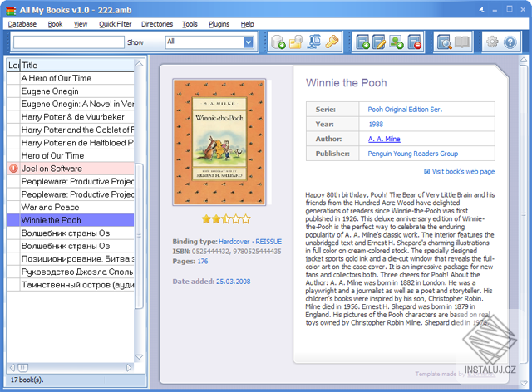Click the book list vertical scrollbar thumb

click(139, 236)
